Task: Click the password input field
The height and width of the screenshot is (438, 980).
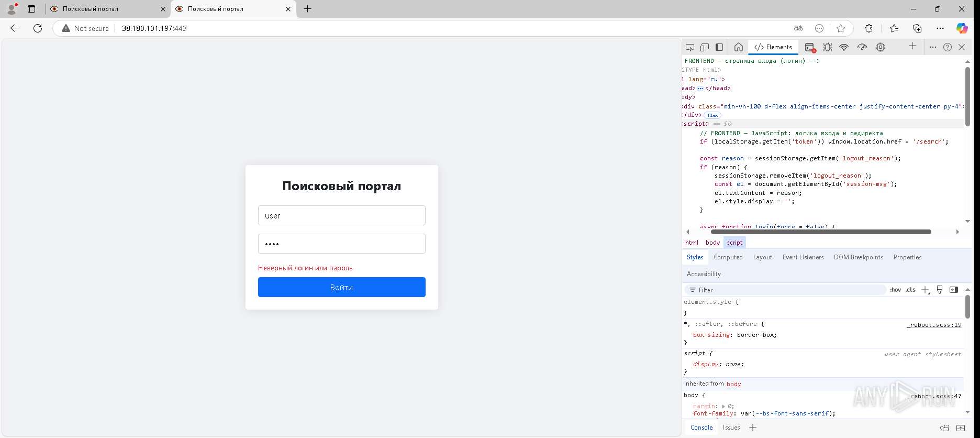Action: [341, 244]
